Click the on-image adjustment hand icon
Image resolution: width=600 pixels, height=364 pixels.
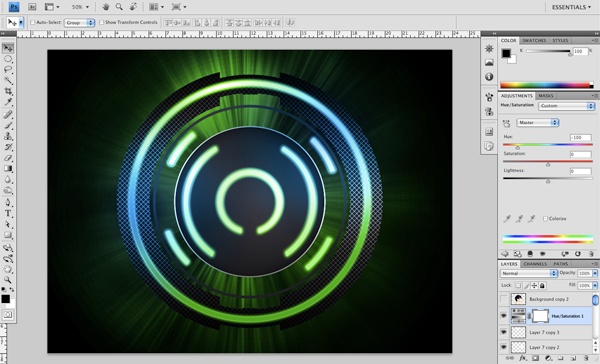507,123
